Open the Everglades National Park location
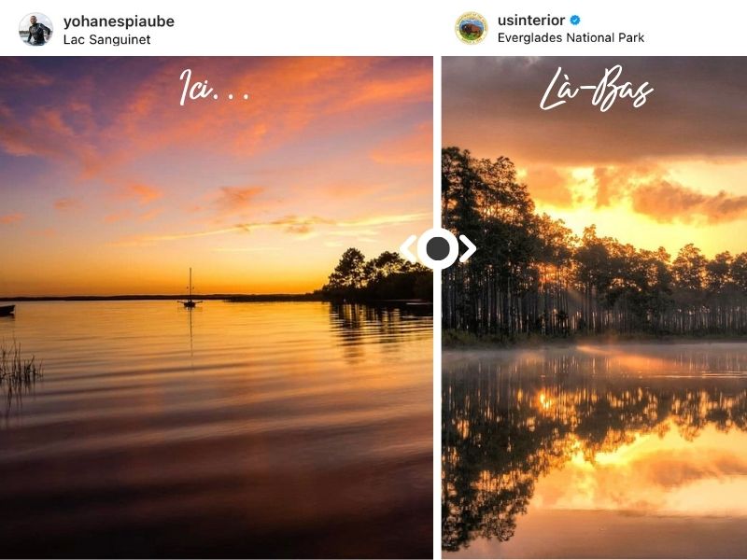Viewport: 747px width, 560px height. [x=571, y=39]
